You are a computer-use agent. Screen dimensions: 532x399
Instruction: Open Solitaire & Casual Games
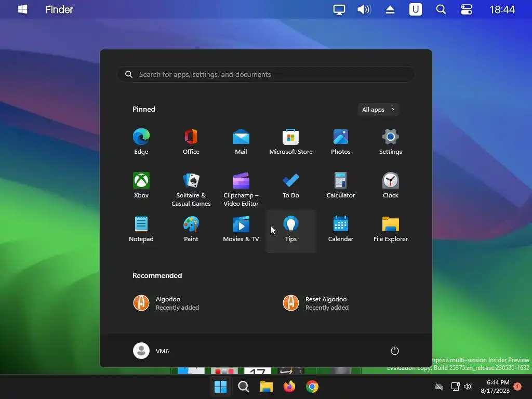point(191,189)
